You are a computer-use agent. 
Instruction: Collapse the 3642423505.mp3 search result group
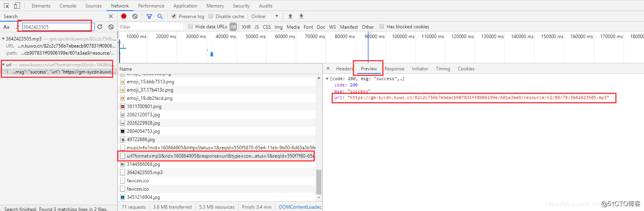point(3,39)
